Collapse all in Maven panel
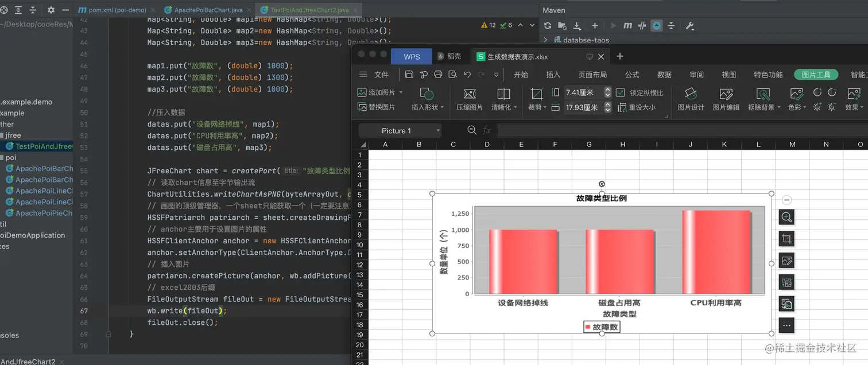Viewport: 868px width, 365px height. pos(671,26)
